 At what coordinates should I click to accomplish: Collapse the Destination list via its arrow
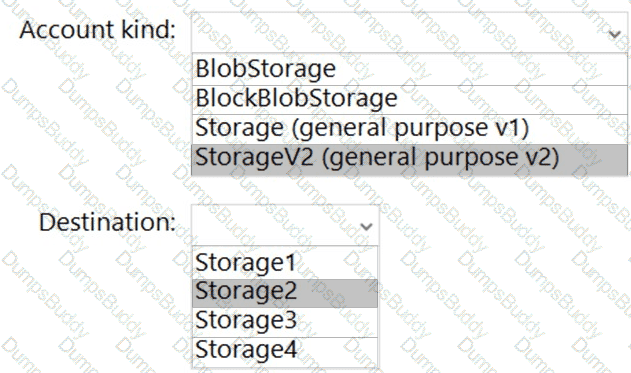(x=366, y=227)
